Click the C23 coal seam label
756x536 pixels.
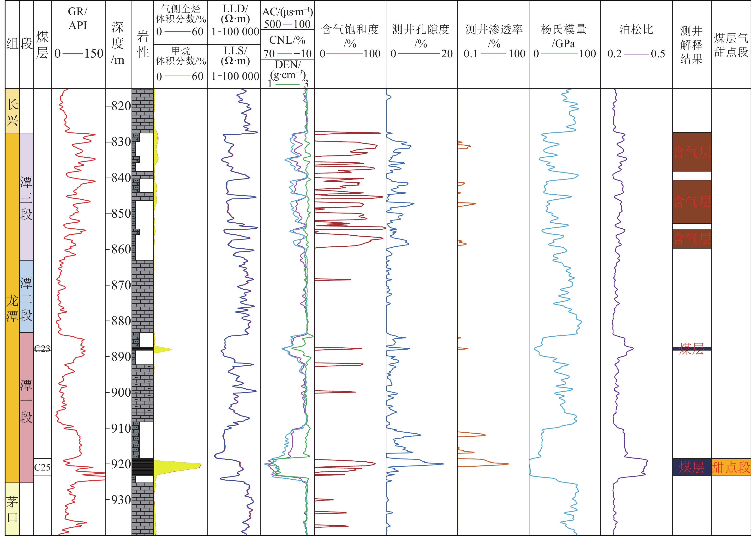tap(42, 349)
